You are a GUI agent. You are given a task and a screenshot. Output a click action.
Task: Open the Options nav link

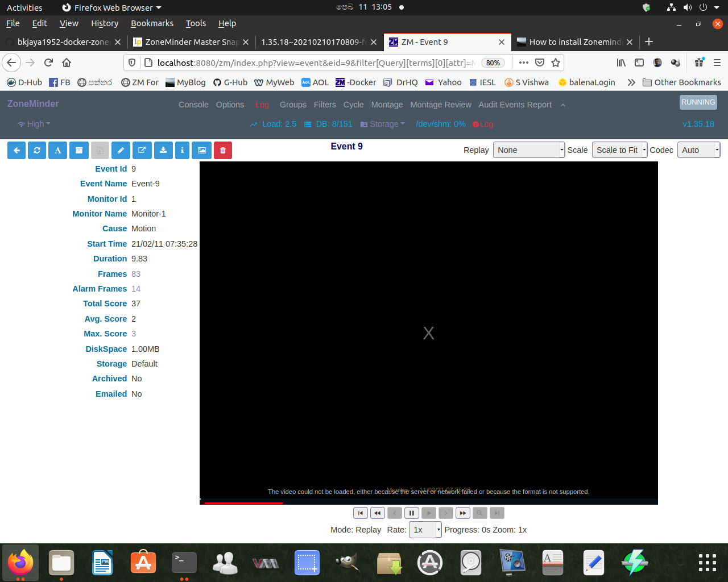click(230, 105)
